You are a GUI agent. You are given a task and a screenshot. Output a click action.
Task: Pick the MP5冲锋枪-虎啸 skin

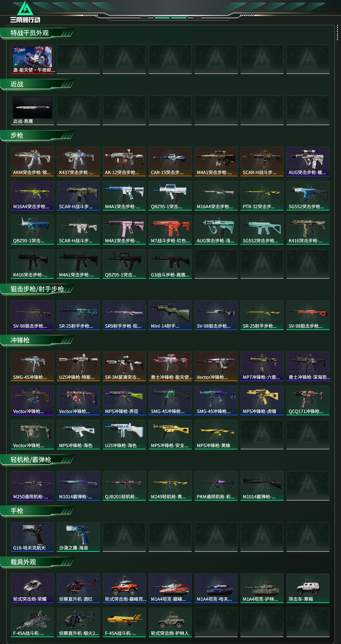click(262, 401)
